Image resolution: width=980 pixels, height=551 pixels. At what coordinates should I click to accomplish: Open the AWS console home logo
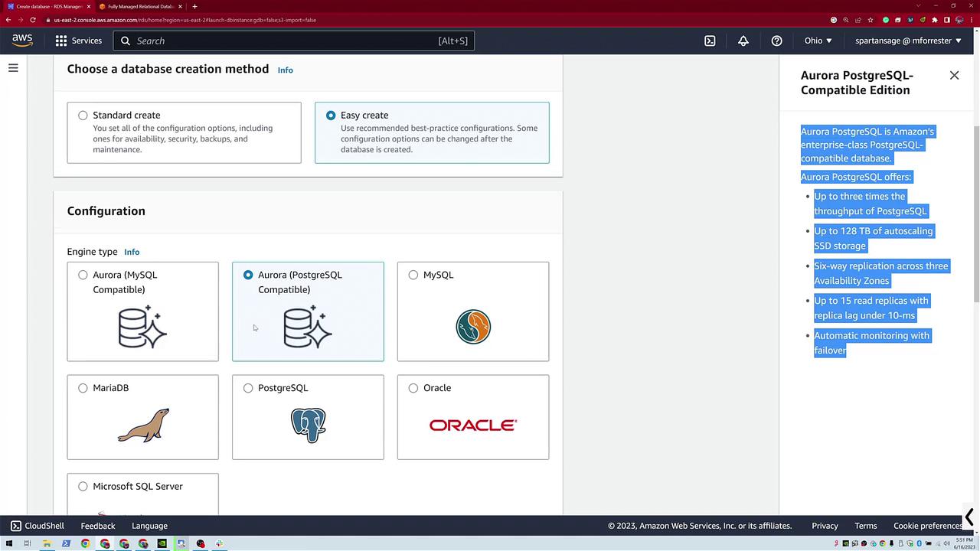(x=22, y=41)
